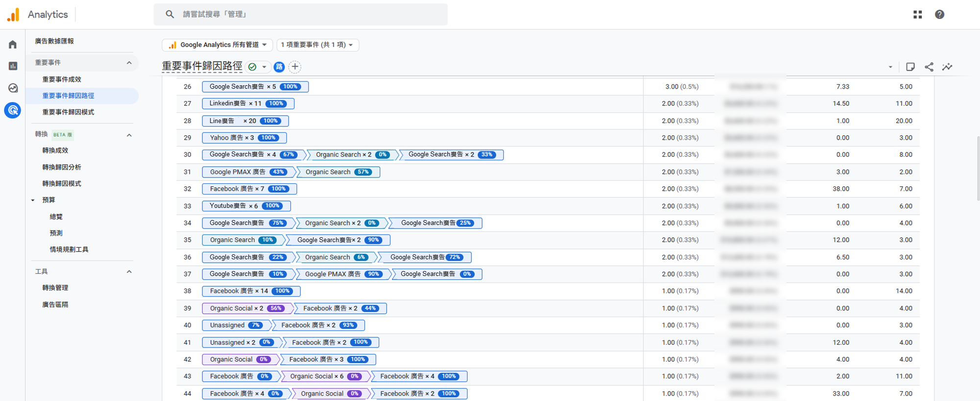980x401 pixels.
Task: Click the Help question mark icon
Action: click(939, 15)
